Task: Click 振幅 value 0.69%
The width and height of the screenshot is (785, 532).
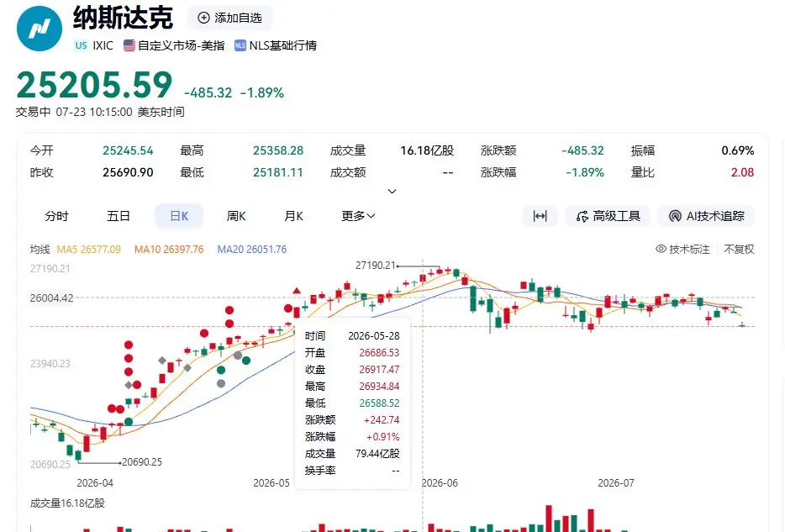Action: coord(738,150)
